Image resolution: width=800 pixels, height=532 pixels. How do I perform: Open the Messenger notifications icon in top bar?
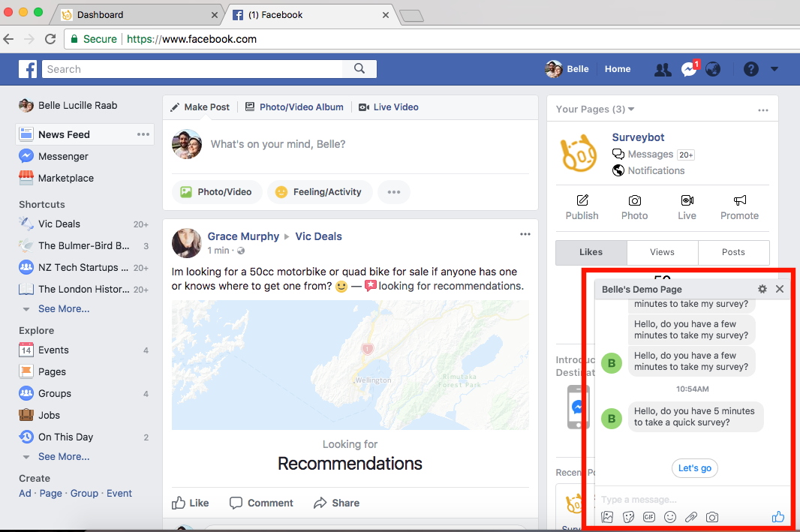pyautogui.click(x=689, y=69)
